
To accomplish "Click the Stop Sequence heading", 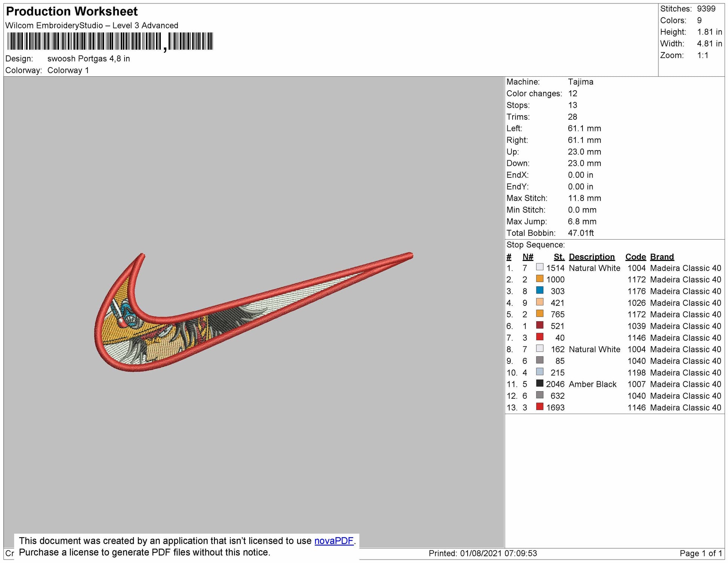I will coord(535,245).
